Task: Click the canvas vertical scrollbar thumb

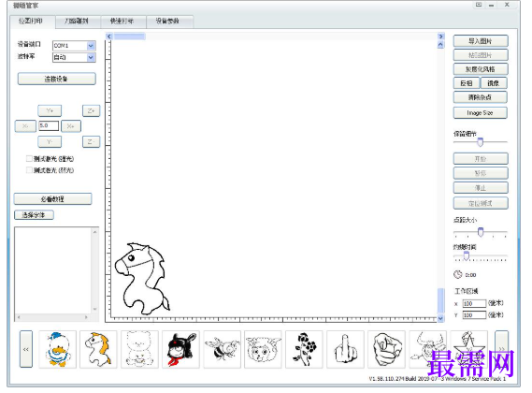Action: tap(440, 300)
